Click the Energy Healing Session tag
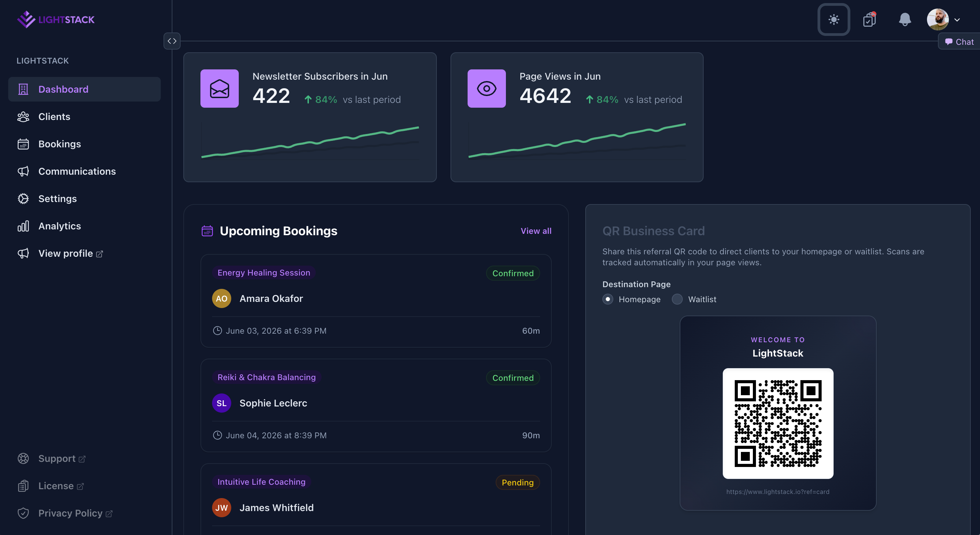 pos(264,273)
